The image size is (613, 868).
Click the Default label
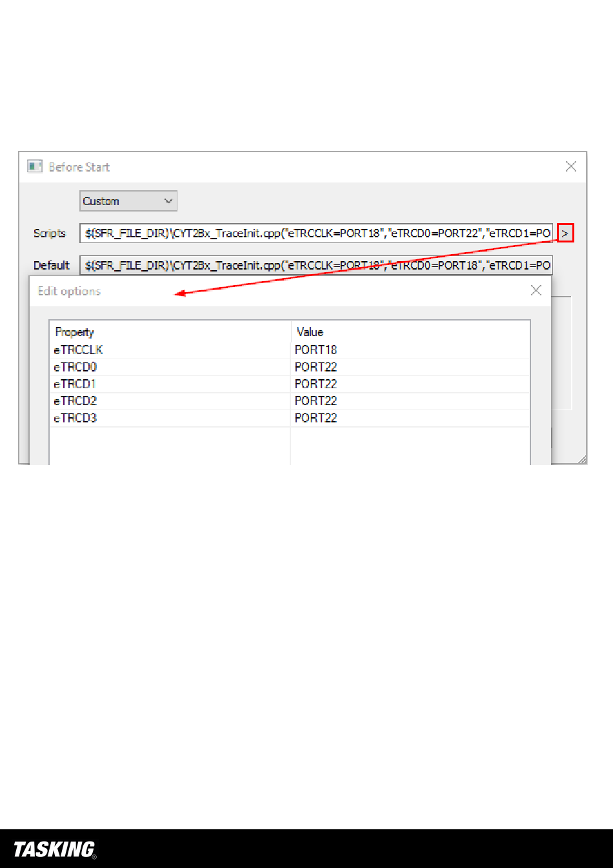pyautogui.click(x=51, y=265)
